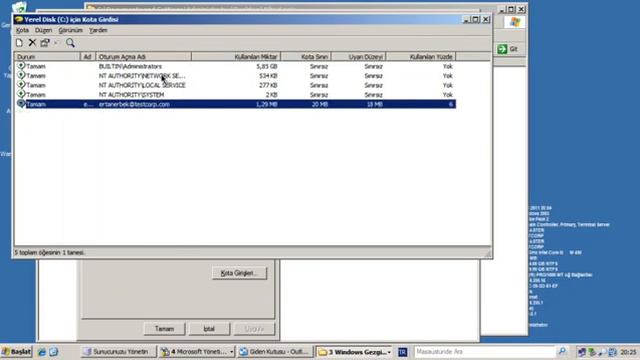Switch to Giden Kutusu - Outl... taskbar button

(276, 351)
